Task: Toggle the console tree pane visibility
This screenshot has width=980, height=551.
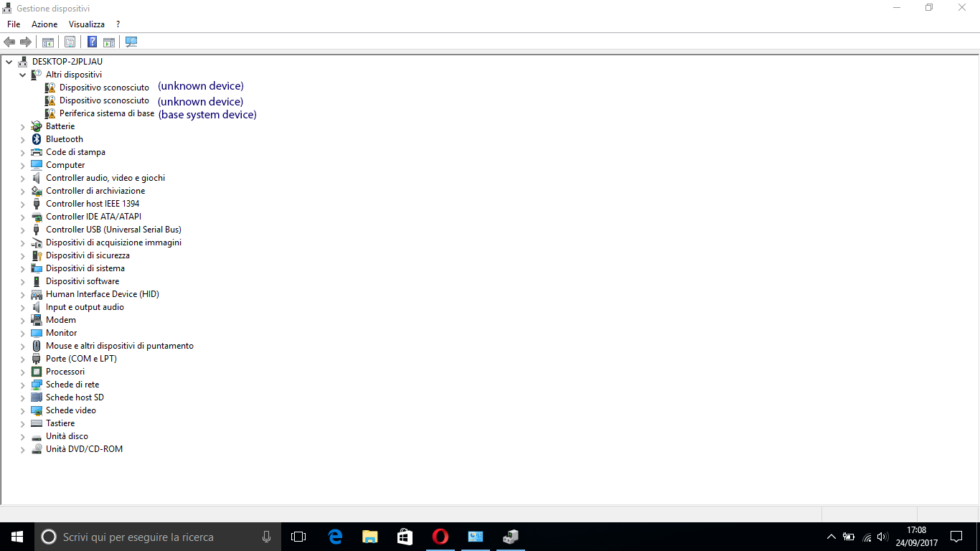Action: pos(47,42)
